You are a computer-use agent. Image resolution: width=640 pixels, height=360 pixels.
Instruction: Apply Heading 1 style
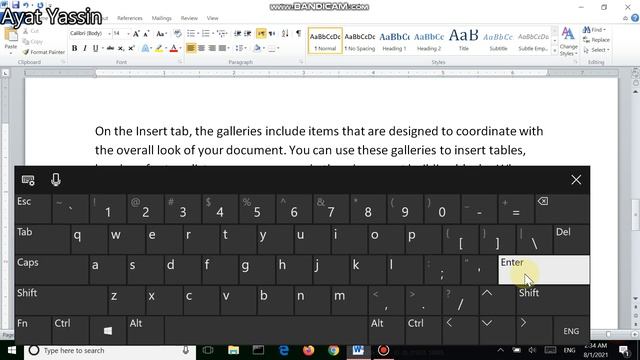pyautogui.click(x=394, y=40)
